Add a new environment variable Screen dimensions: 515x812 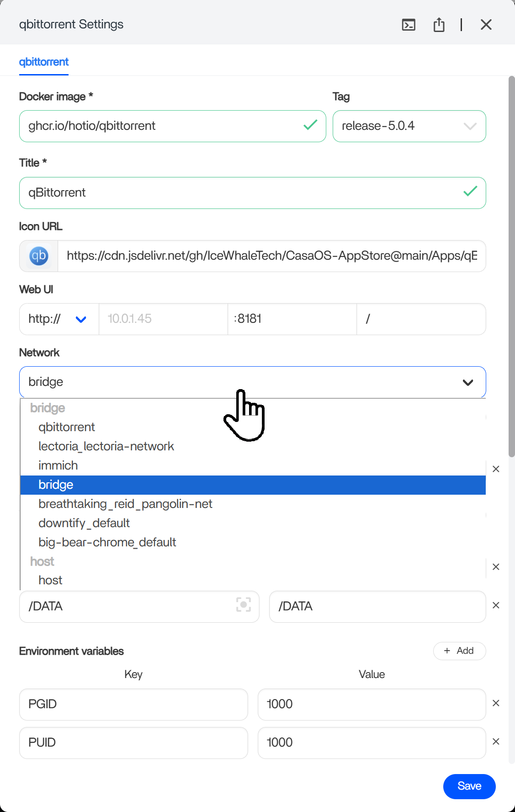459,651
